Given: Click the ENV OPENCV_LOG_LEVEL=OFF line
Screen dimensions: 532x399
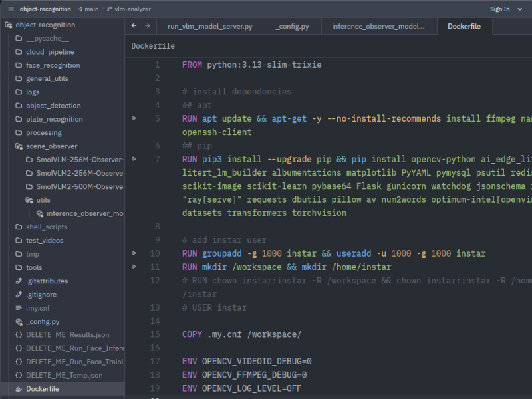Looking at the screenshot, I should tap(241, 388).
